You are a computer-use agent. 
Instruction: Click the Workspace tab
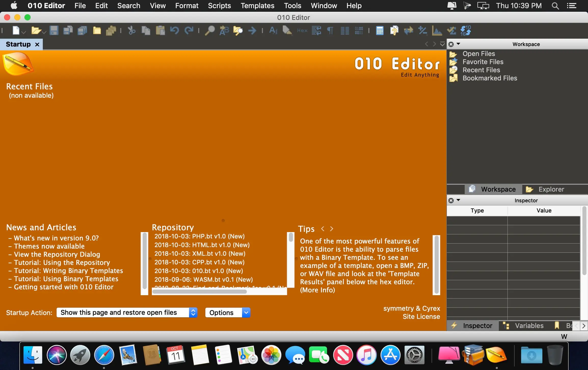point(492,189)
